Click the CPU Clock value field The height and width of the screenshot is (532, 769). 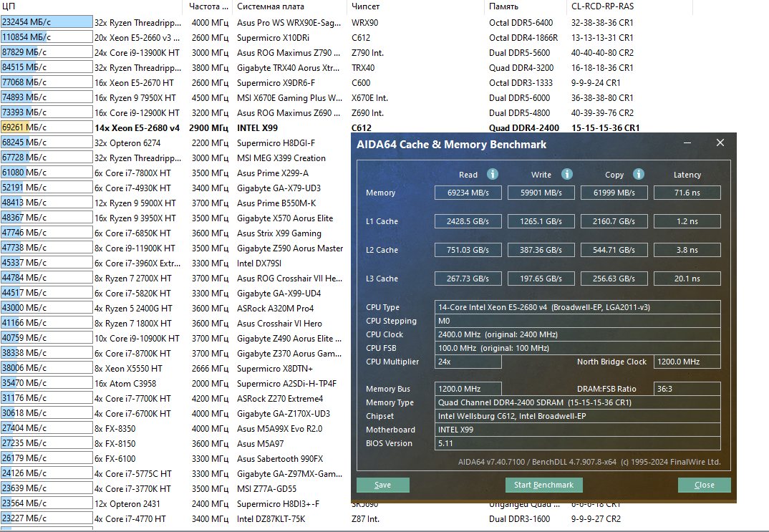pos(577,334)
